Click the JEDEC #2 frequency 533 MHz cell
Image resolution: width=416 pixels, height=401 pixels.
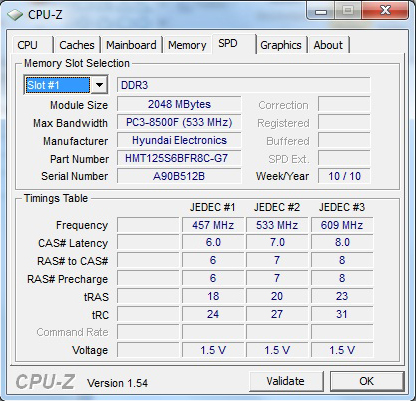point(277,225)
